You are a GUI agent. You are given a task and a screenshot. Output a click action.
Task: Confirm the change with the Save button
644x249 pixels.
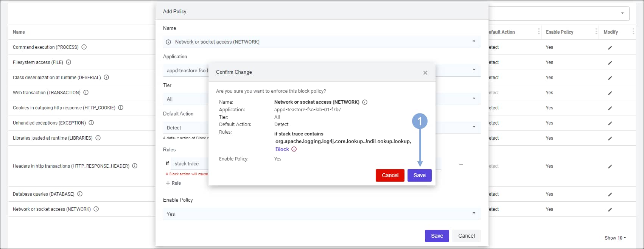(420, 175)
